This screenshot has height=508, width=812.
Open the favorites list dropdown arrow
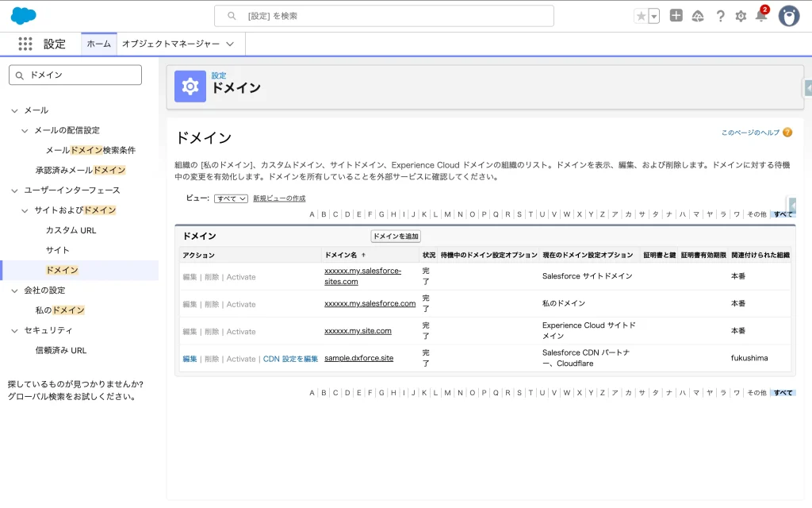(653, 16)
